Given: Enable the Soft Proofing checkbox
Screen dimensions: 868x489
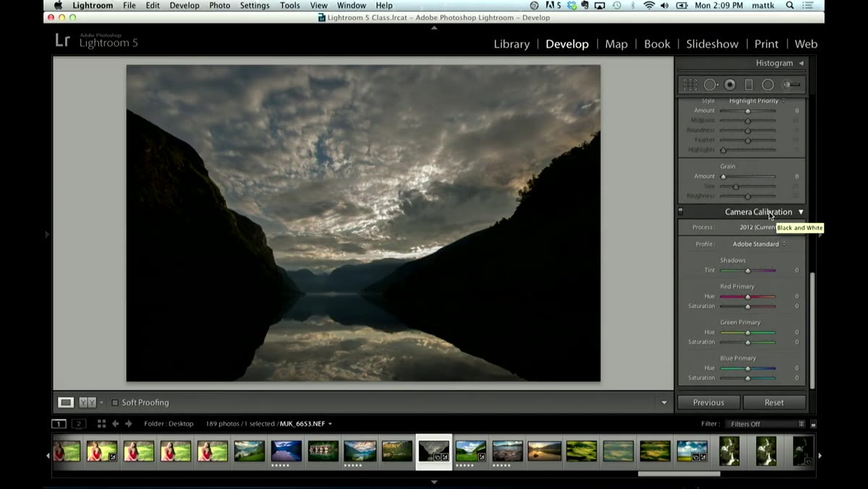Looking at the screenshot, I should (x=114, y=402).
